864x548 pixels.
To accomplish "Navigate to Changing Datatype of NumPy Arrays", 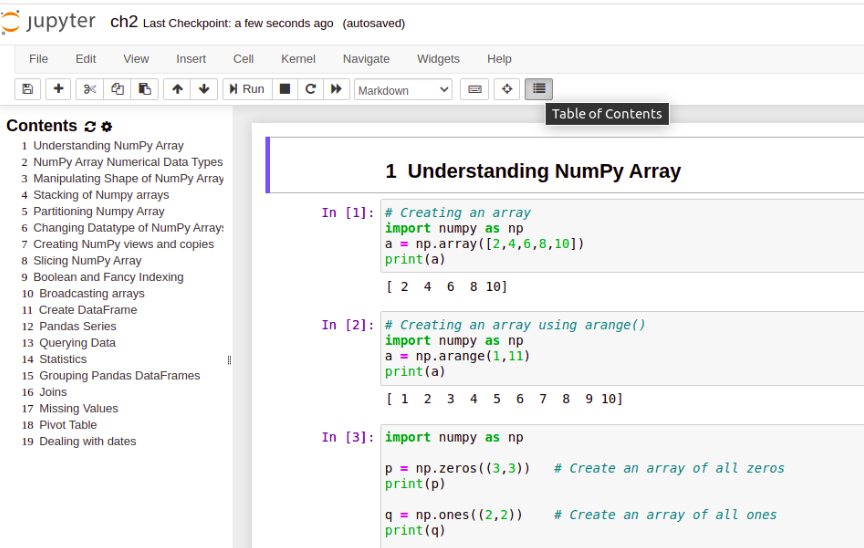I will (x=128, y=228).
